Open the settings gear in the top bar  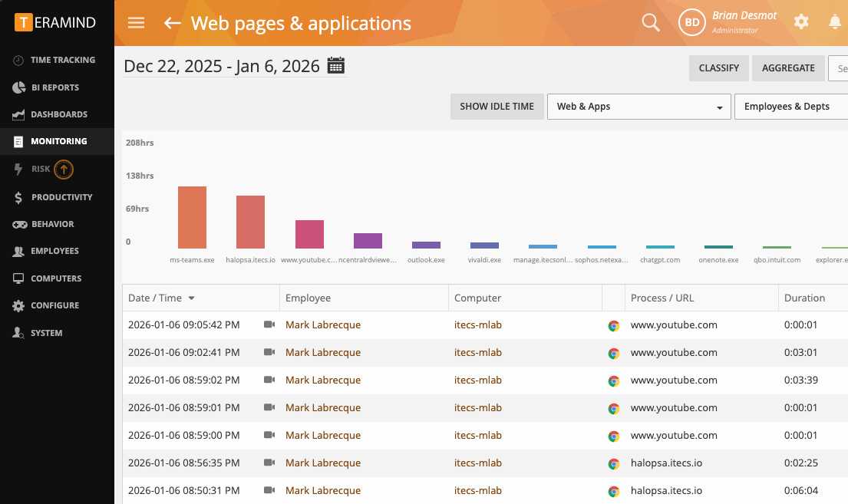pos(800,22)
